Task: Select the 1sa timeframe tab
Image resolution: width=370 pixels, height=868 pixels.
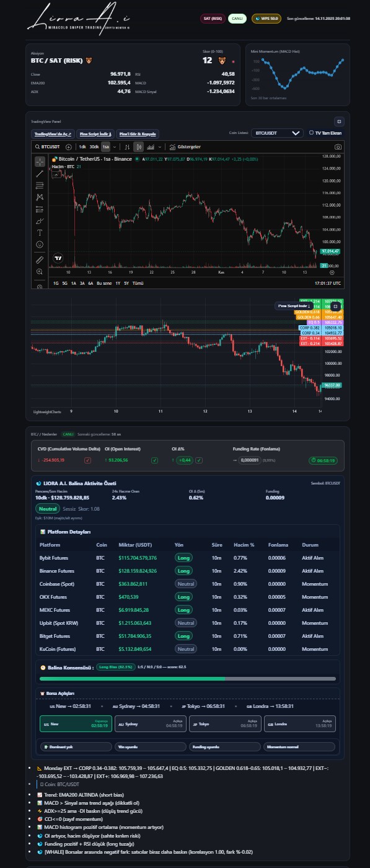Action: pos(106,147)
